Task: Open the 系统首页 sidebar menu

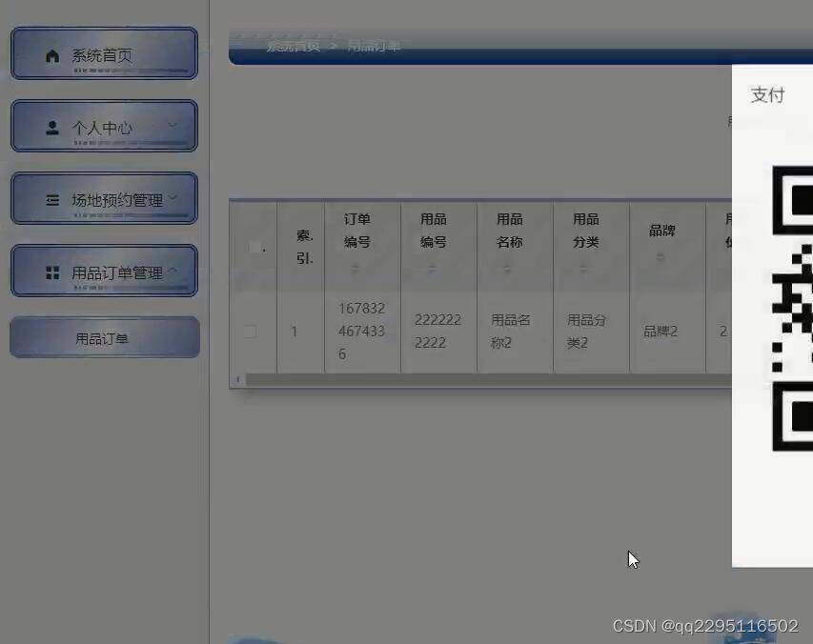Action: click(104, 53)
